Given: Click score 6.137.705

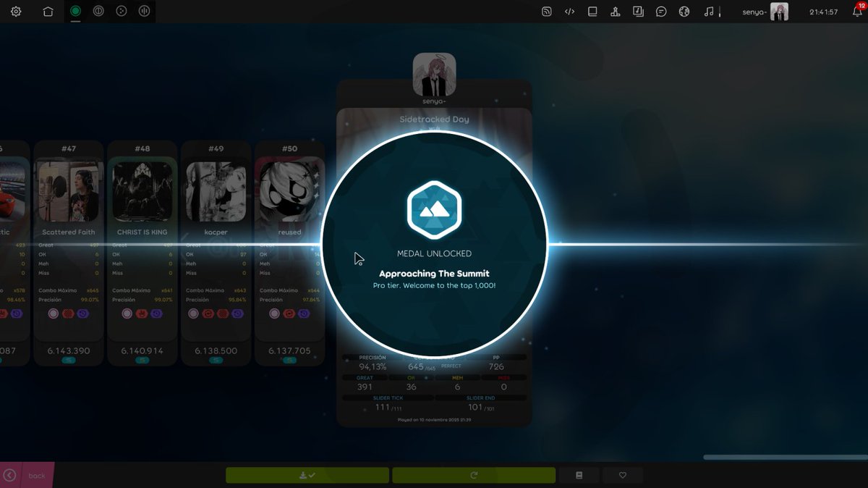Looking at the screenshot, I should pos(289,350).
